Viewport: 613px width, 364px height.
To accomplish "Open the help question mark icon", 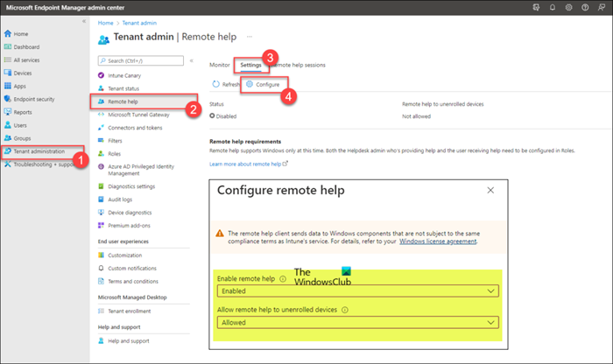I will [585, 7].
